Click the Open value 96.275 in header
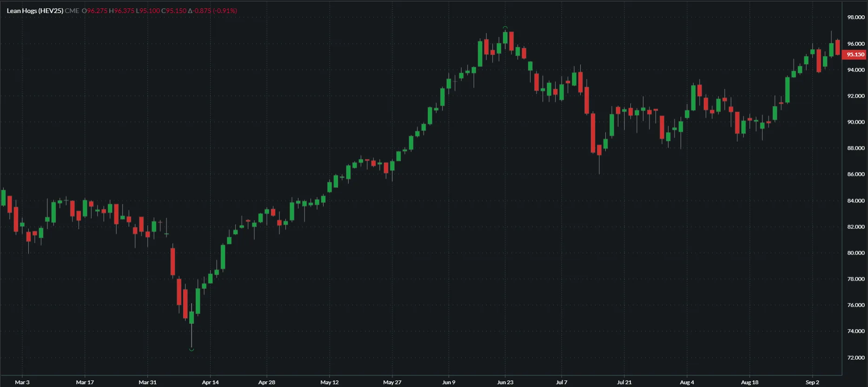This screenshot has width=868, height=387. [97, 11]
